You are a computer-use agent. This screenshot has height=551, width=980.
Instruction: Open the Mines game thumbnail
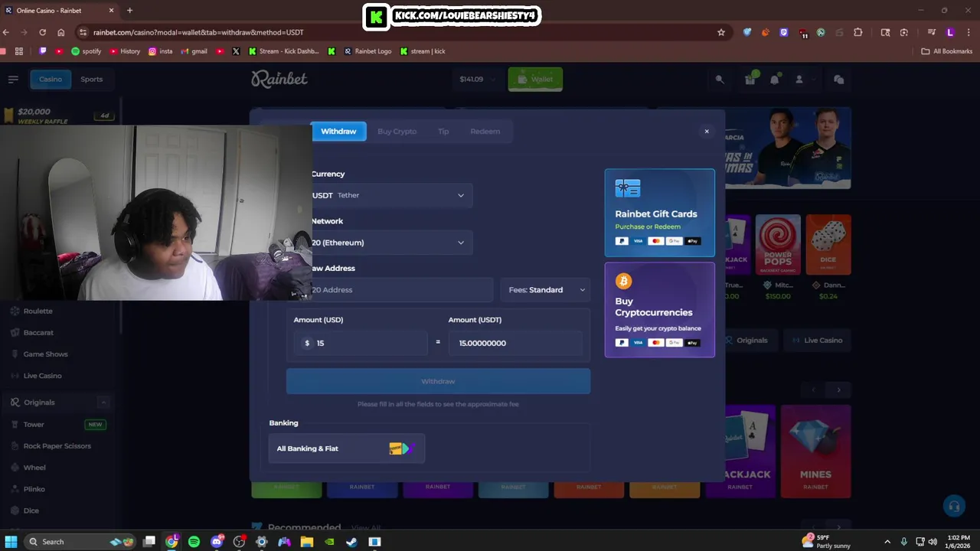pyautogui.click(x=815, y=451)
